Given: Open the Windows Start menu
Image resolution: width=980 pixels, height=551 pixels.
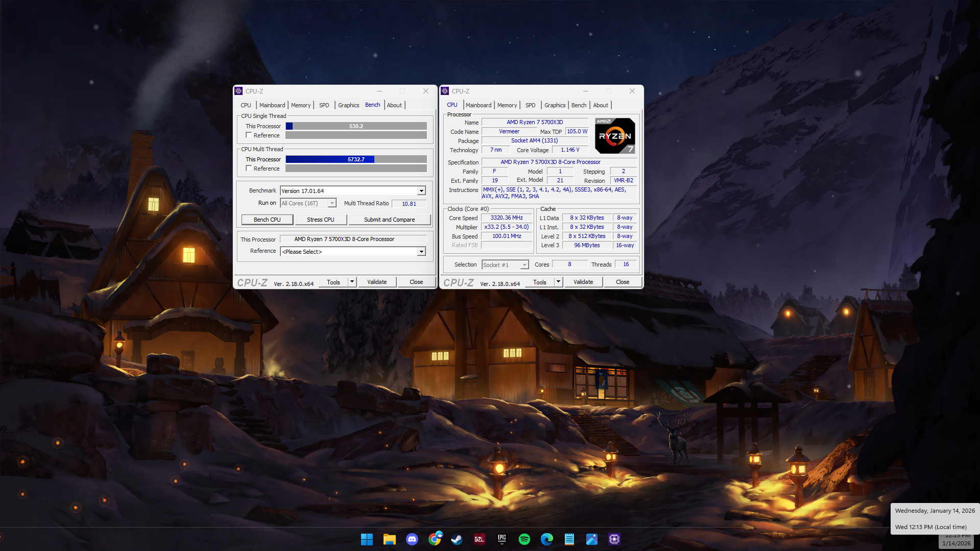Looking at the screenshot, I should pyautogui.click(x=367, y=539).
